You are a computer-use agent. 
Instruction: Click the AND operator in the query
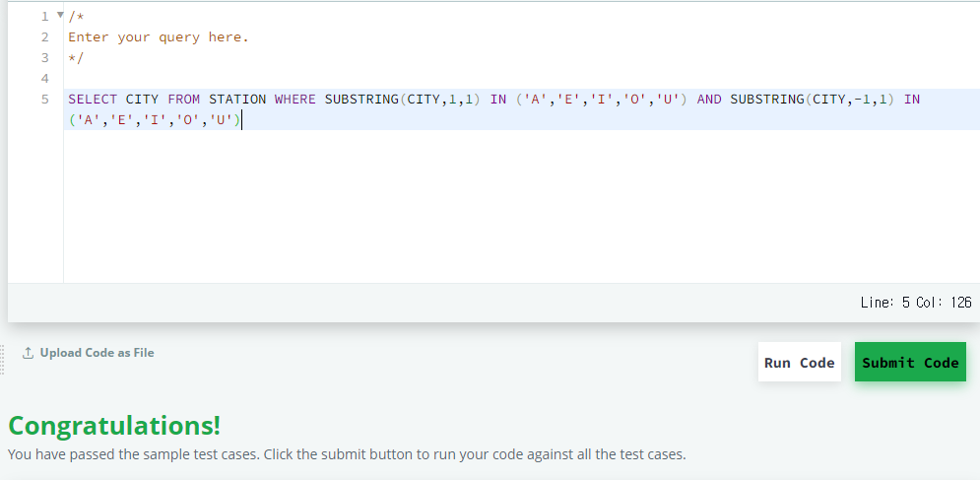709,99
